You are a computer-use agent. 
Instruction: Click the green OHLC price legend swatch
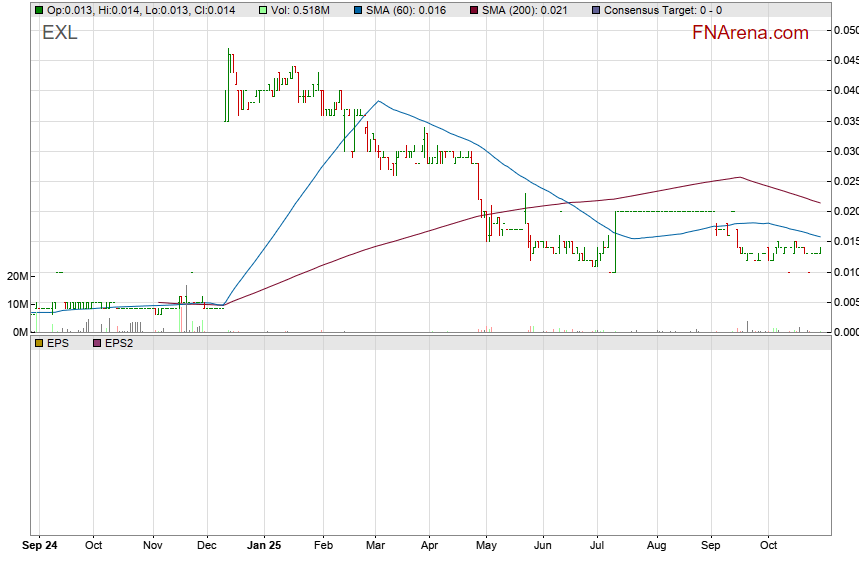39,10
